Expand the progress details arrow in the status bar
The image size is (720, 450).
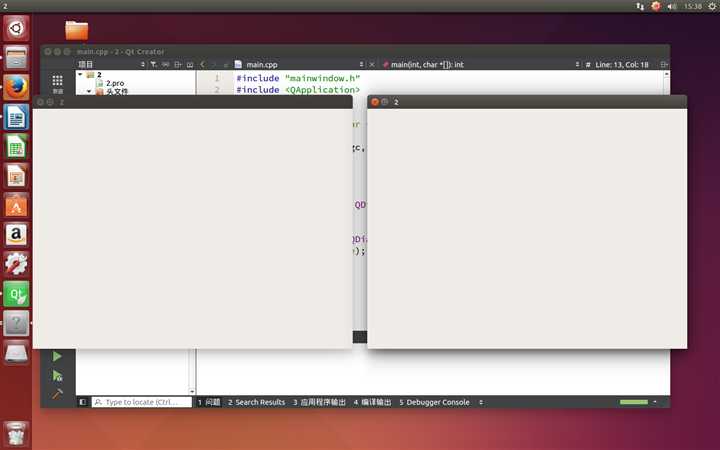(x=655, y=402)
